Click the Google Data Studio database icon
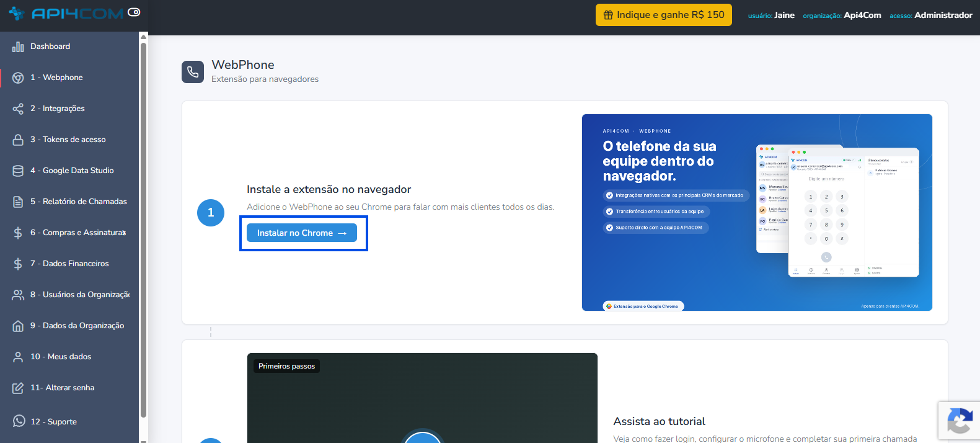This screenshot has width=980, height=443. tap(18, 171)
